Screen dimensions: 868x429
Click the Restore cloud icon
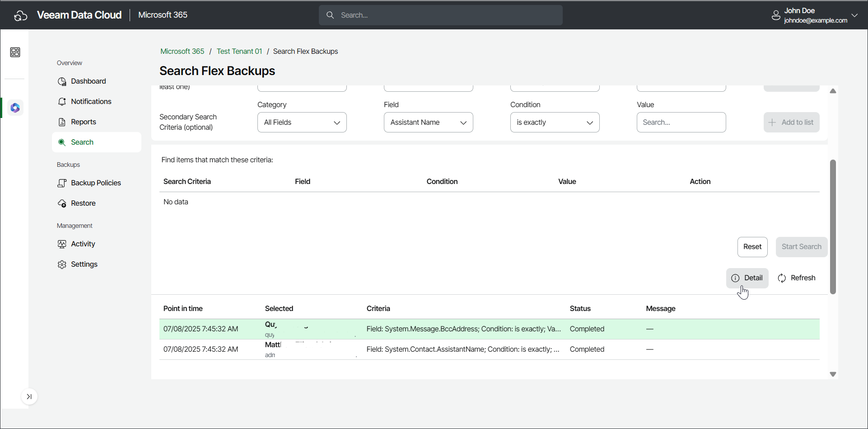pyautogui.click(x=62, y=203)
